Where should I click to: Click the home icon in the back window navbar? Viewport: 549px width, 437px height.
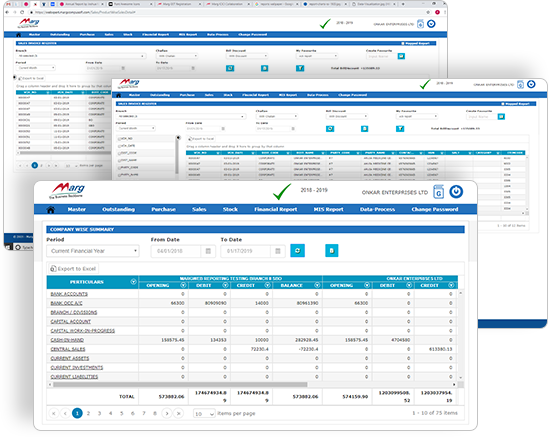coord(19,35)
